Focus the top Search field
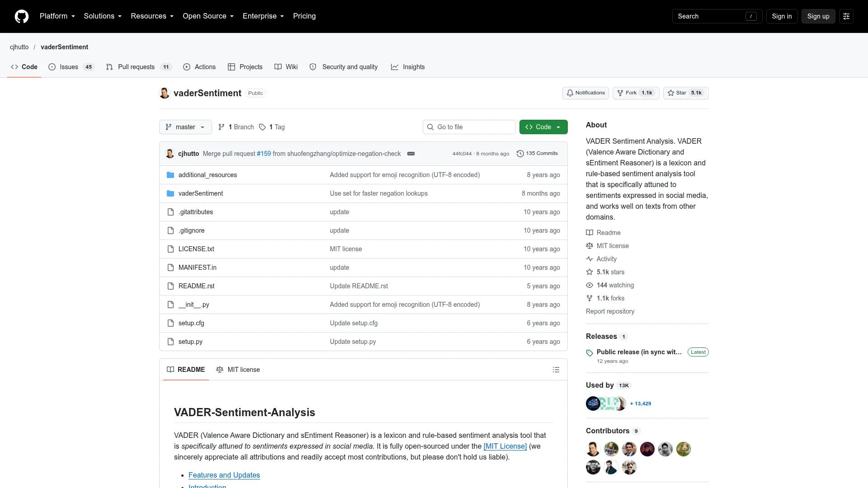This screenshot has width=868, height=488. point(717,16)
